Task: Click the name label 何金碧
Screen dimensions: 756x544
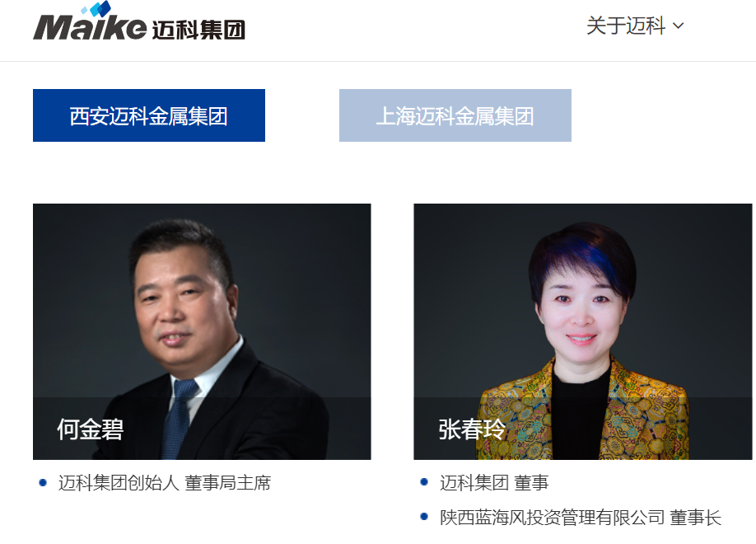Action: pos(90,429)
